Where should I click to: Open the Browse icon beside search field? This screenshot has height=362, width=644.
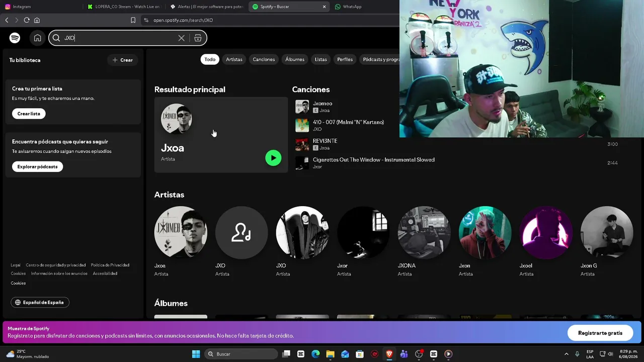tap(198, 38)
